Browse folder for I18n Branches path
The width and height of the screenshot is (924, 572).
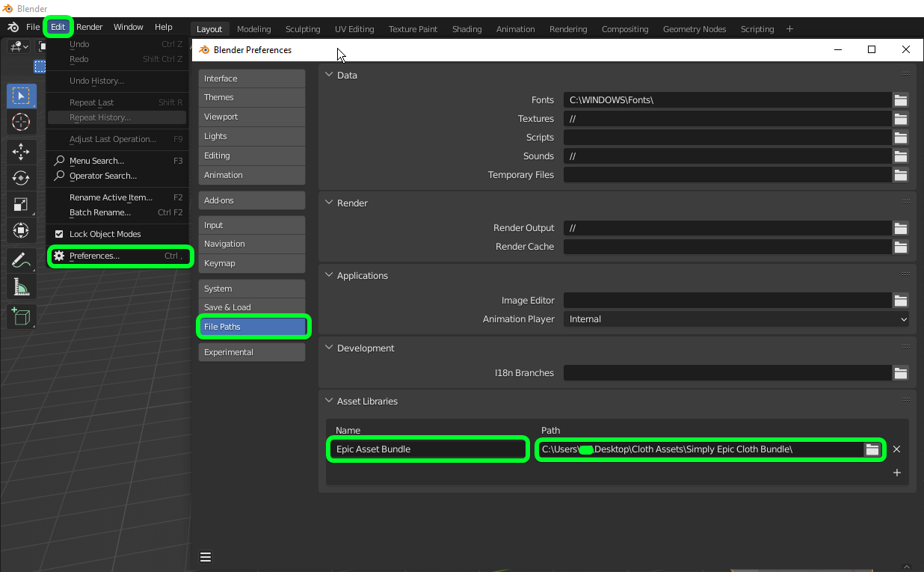click(x=900, y=372)
